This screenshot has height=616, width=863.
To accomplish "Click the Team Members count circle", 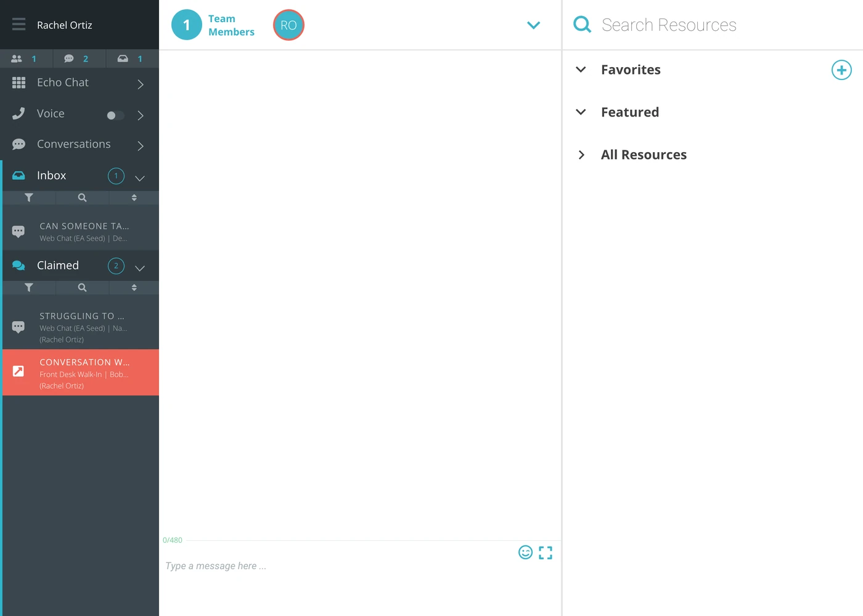I will click(187, 25).
